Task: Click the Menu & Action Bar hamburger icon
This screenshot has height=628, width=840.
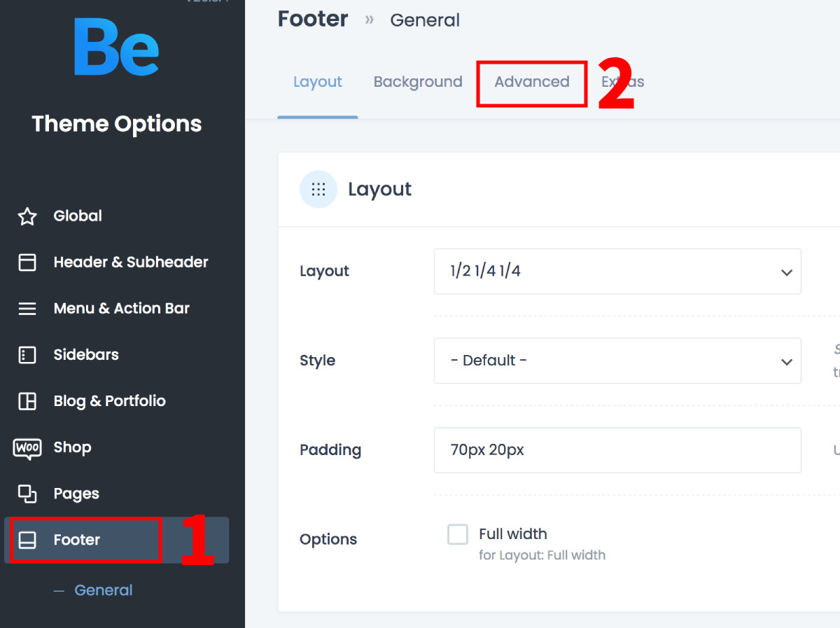Action: 27,309
